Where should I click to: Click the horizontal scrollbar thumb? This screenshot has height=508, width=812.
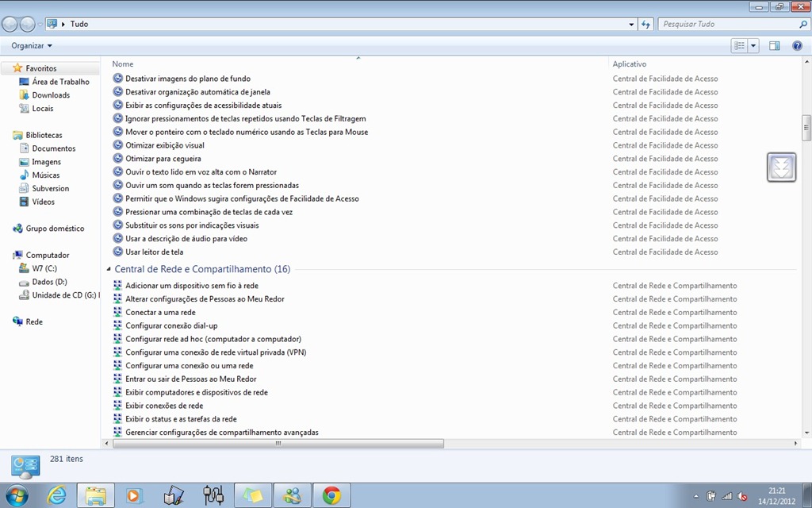click(x=278, y=444)
